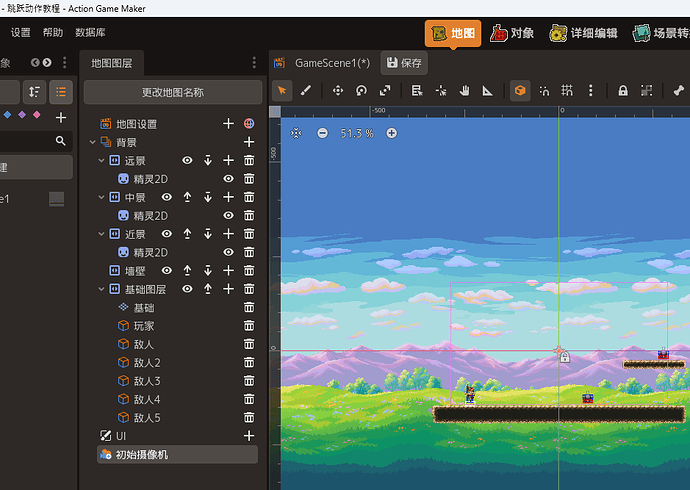The image size is (690, 490).
Task: Open the 地图图层 panel options menu
Action: (254, 62)
